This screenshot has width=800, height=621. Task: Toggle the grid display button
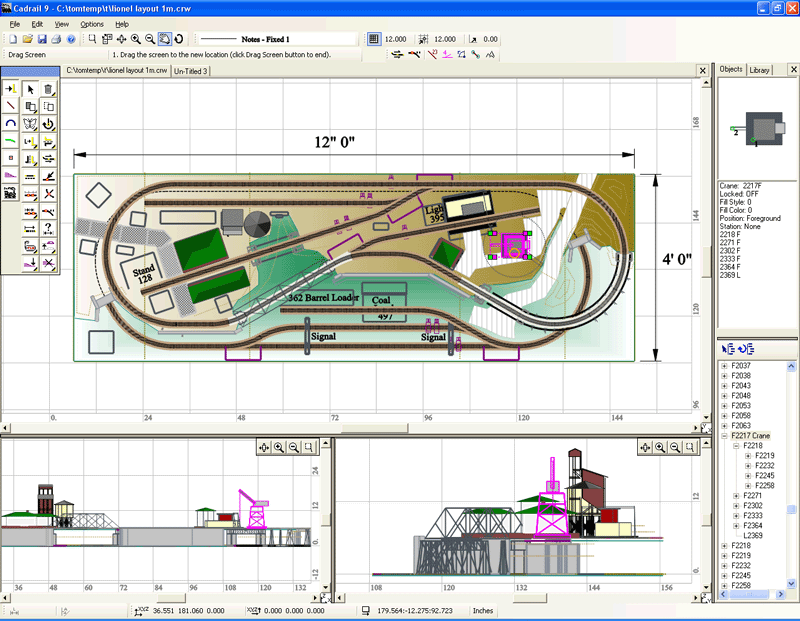pyautogui.click(x=374, y=39)
